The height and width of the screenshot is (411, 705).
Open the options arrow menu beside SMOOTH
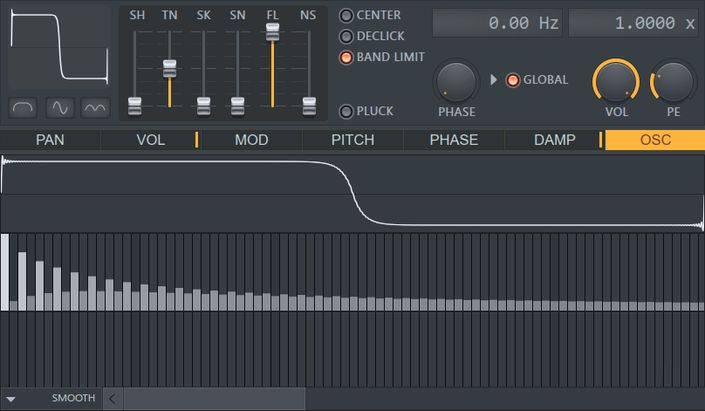coord(11,399)
